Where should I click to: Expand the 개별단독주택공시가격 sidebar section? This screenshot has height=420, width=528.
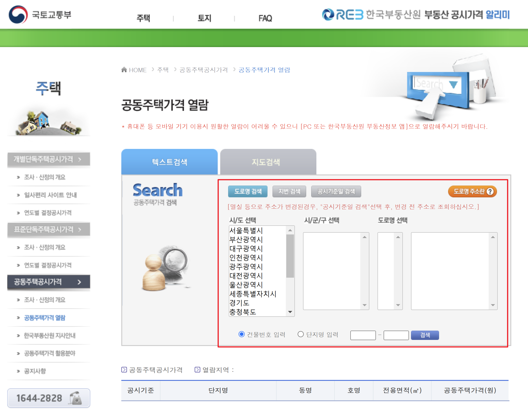tap(48, 160)
